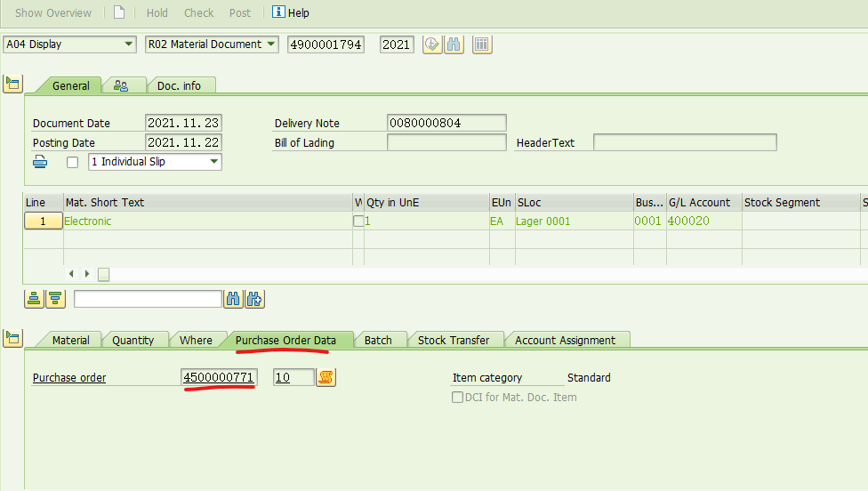Screen dimensions: 868x491
Task: Click the sort descending item icon
Action: (55, 299)
